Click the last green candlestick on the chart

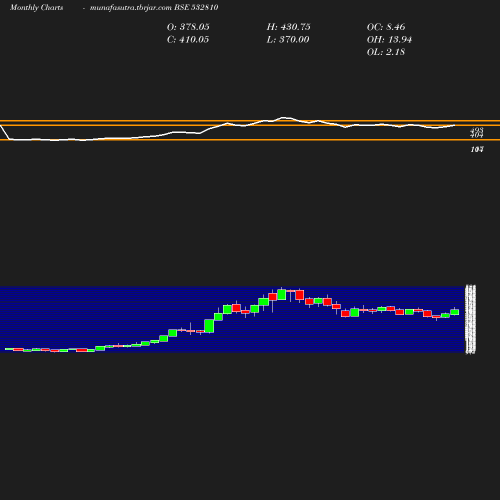coord(455,312)
